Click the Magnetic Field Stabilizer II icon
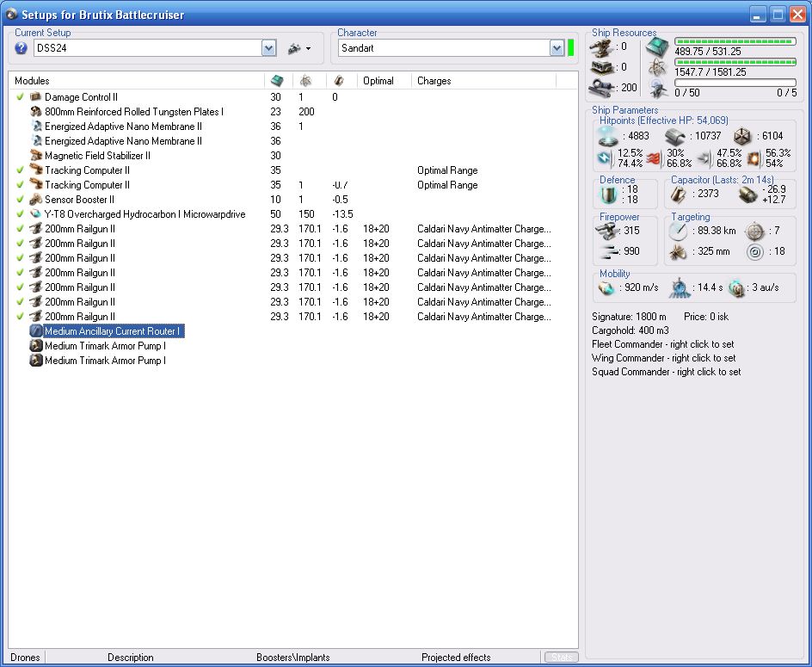This screenshot has width=812, height=667. pyautogui.click(x=36, y=156)
